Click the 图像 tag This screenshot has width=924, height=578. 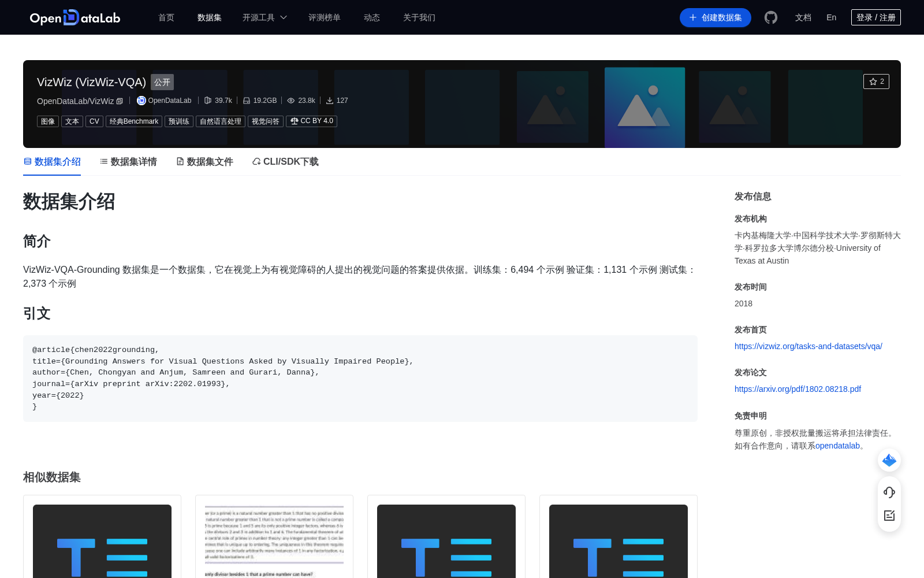pyautogui.click(x=48, y=121)
